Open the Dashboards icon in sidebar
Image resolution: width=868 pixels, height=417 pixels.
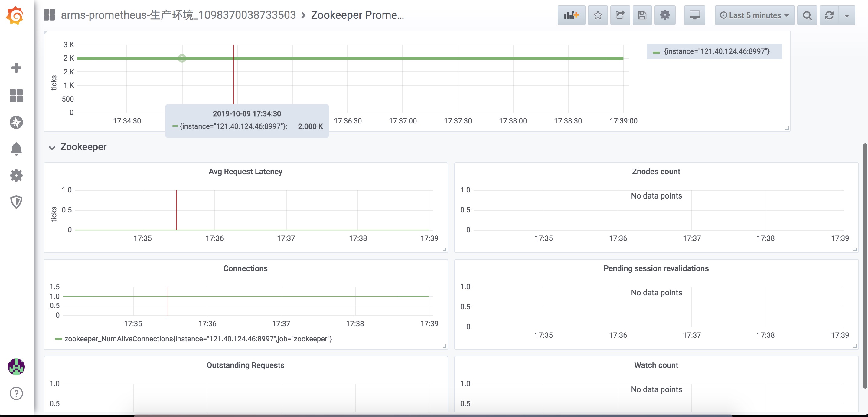pos(16,95)
